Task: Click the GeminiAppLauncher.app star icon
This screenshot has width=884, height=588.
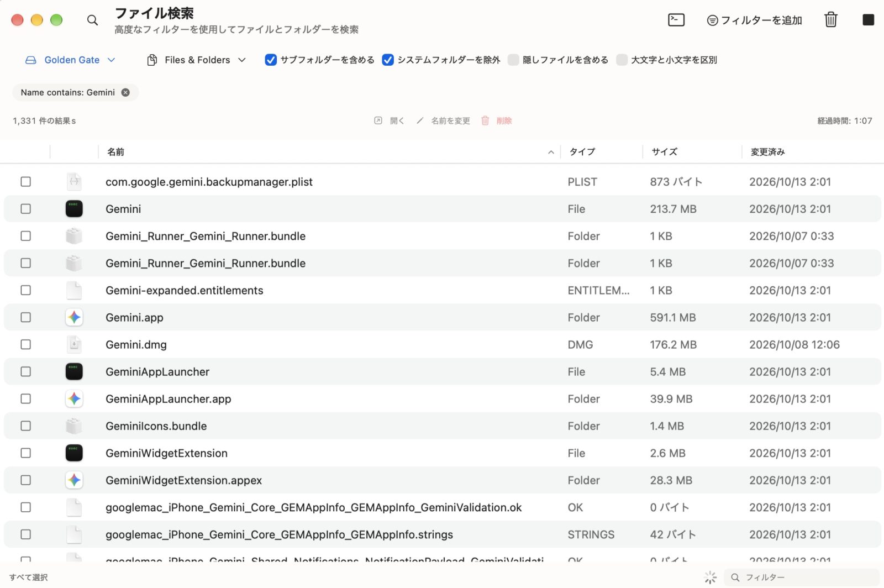Action: 74,398
